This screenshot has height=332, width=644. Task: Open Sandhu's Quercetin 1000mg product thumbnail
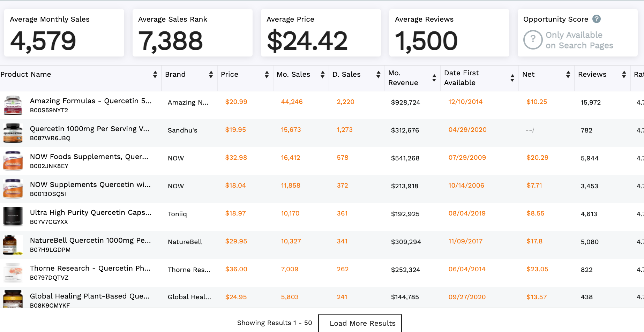13,133
